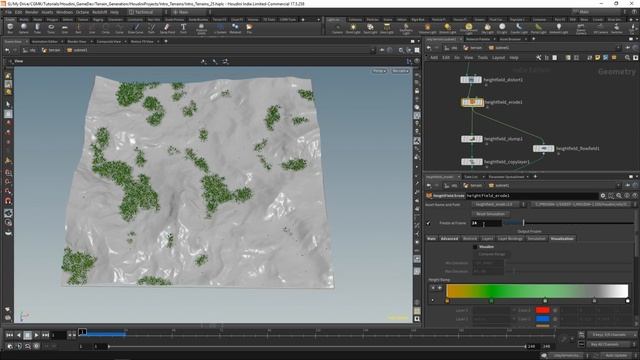Open the Help menu in main menu bar
640x360 pixels.
115,12
